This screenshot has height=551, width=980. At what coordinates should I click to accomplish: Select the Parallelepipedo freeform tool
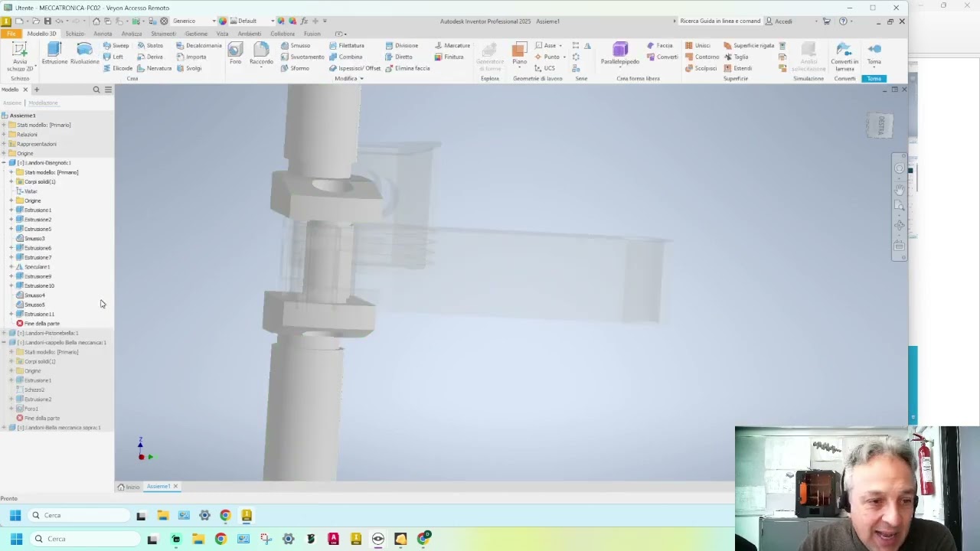[620, 54]
